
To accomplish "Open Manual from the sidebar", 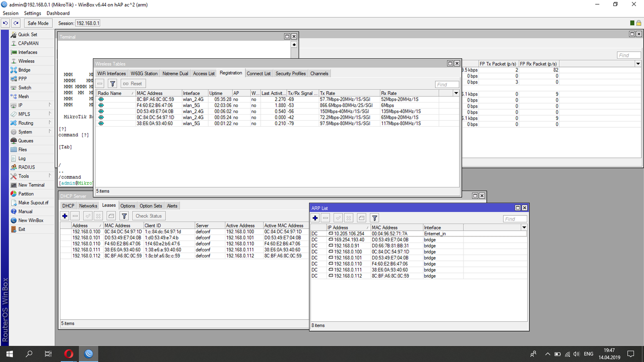I will point(25,212).
